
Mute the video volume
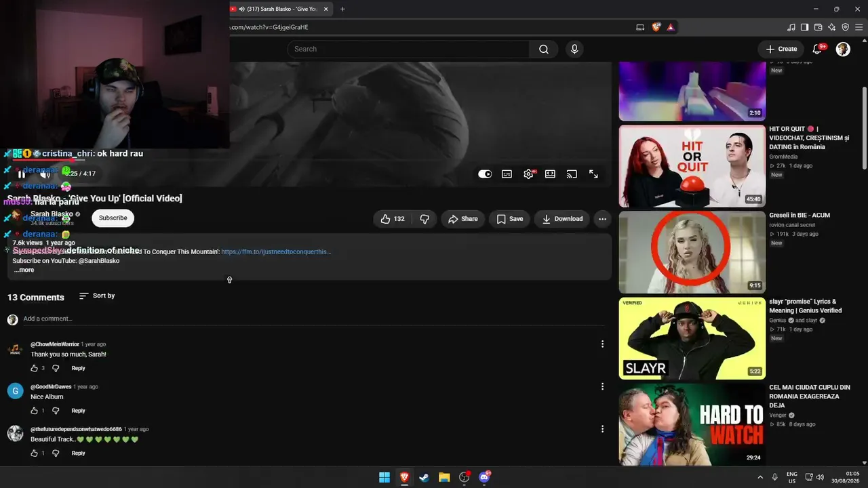45,174
